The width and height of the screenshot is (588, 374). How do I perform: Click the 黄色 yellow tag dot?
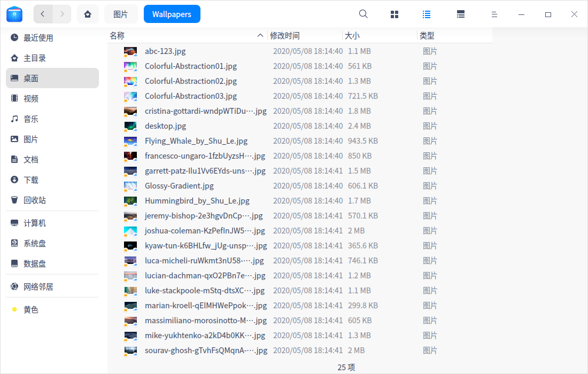[x=15, y=309]
